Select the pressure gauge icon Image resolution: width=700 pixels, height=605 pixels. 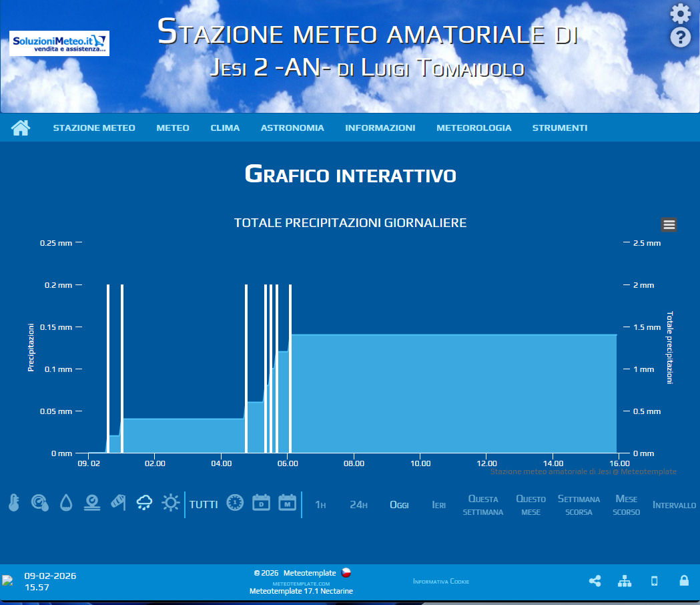click(x=39, y=503)
